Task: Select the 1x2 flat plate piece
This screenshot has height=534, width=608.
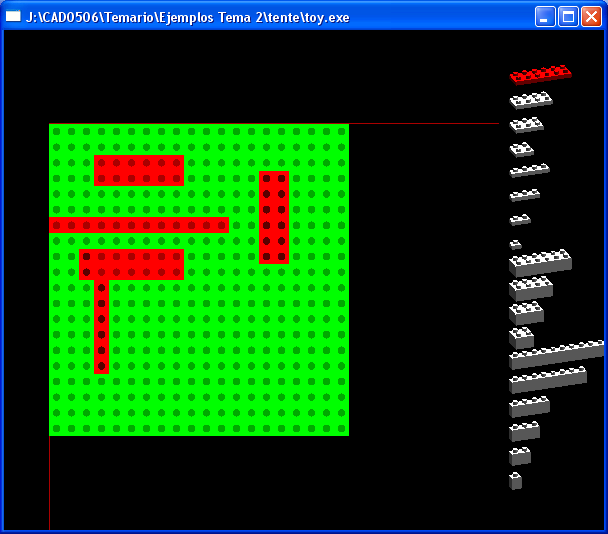Action: coord(520,220)
